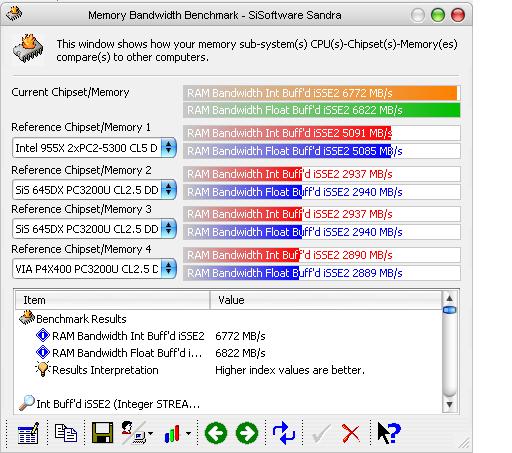Click the Item column header
Image resolution: width=512 pixels, height=453 pixels.
point(113,300)
